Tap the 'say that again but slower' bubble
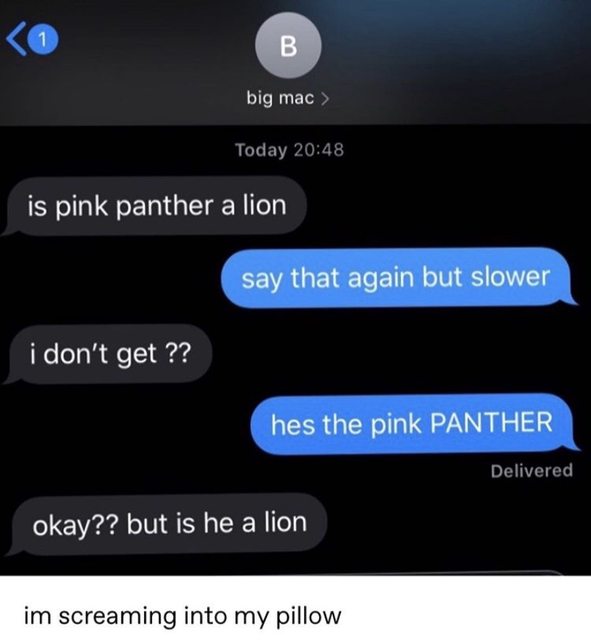The image size is (591, 640). point(397,278)
